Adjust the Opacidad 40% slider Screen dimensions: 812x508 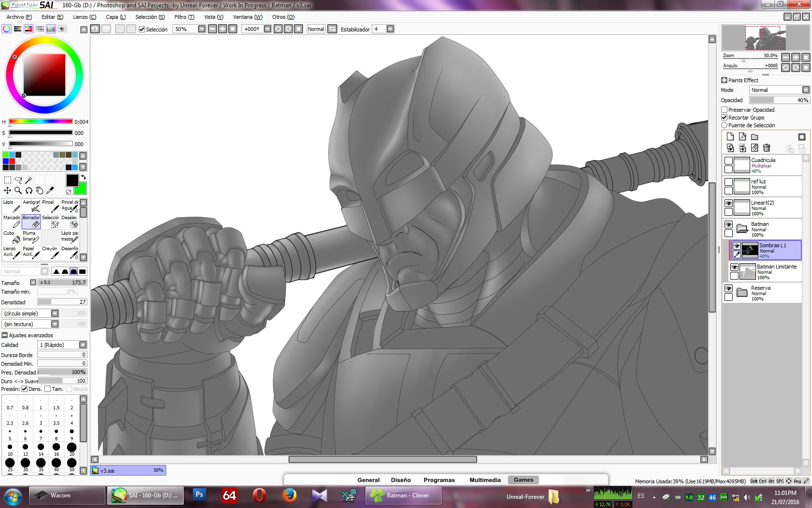(780, 100)
